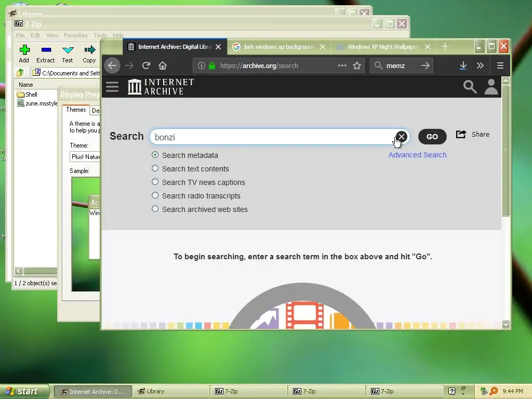Bookmark this page with the star
Screen dimensions: 532x399
357,65
